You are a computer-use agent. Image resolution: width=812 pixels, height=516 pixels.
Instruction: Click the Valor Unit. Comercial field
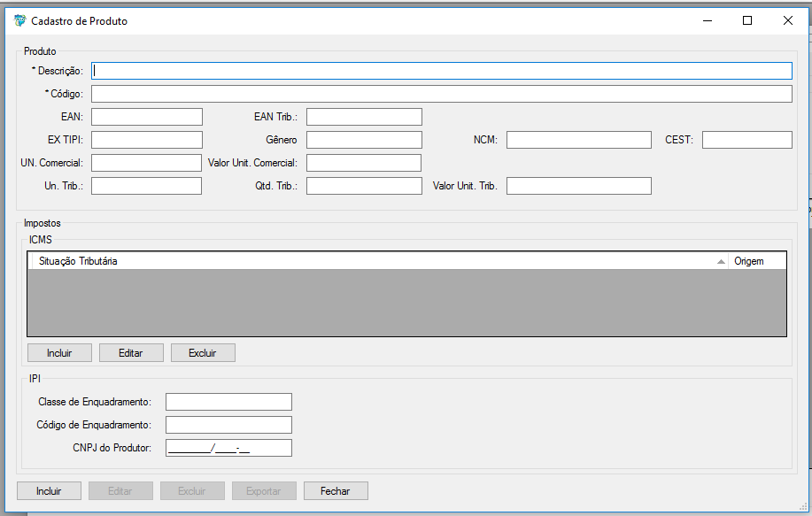(x=364, y=163)
